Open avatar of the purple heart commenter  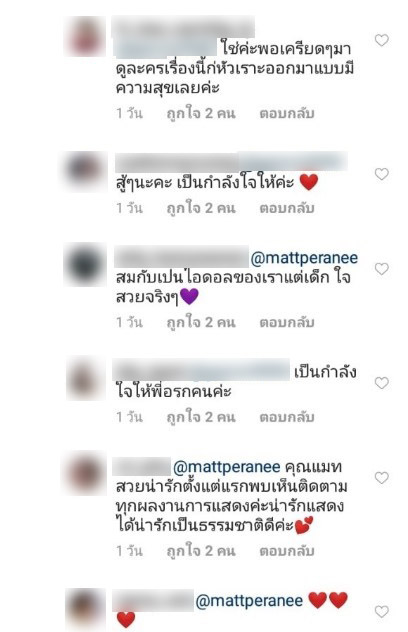(85, 264)
